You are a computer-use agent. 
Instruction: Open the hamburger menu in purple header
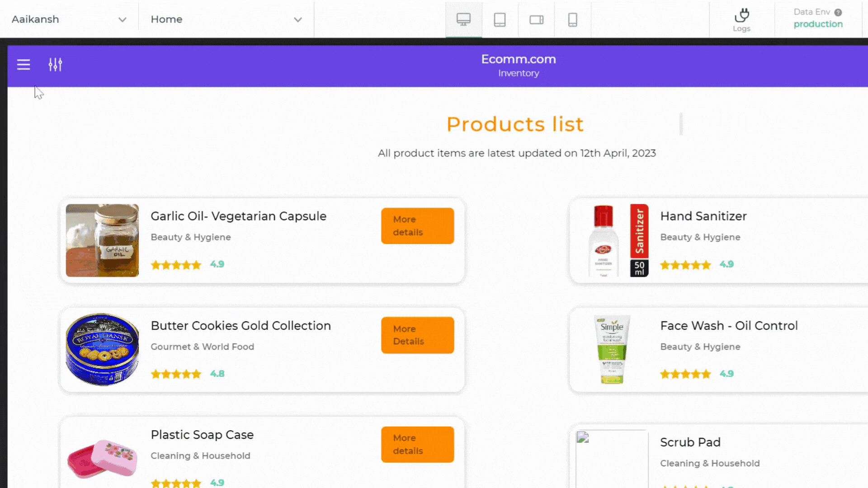tap(24, 65)
